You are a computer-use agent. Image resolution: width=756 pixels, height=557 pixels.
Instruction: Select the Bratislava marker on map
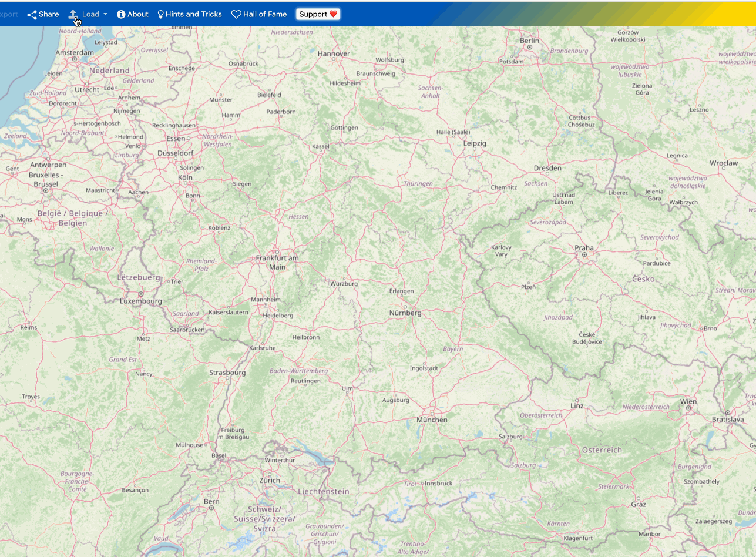point(727,412)
